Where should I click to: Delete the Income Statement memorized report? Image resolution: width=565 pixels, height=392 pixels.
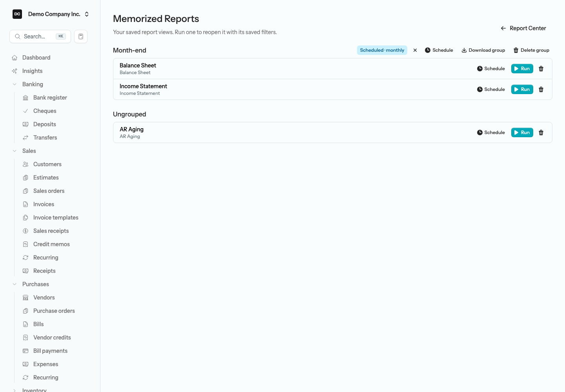coord(541,89)
